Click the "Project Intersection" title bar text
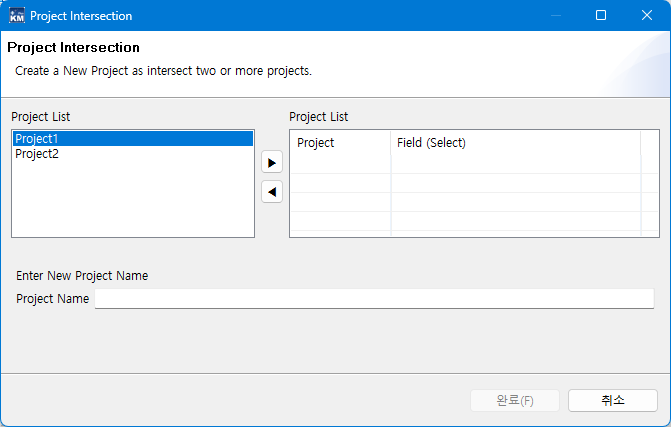Viewport: 671px width, 427px height. 81,16
